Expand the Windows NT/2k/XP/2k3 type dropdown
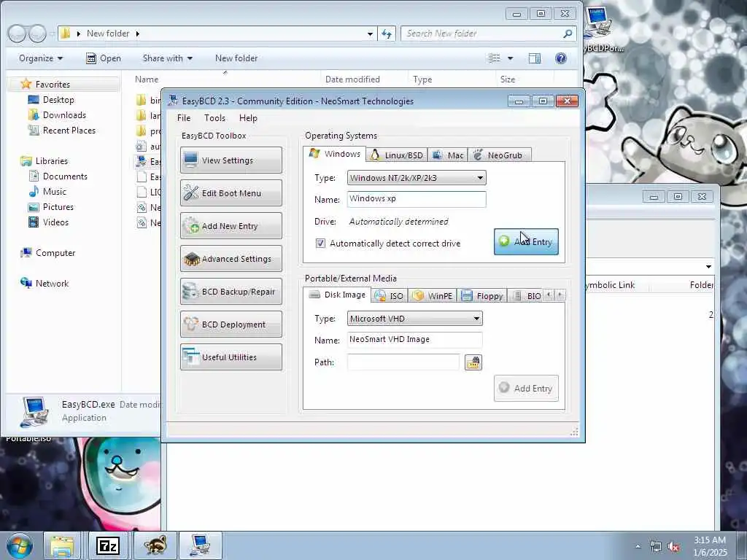This screenshot has width=747, height=560. coord(417,178)
